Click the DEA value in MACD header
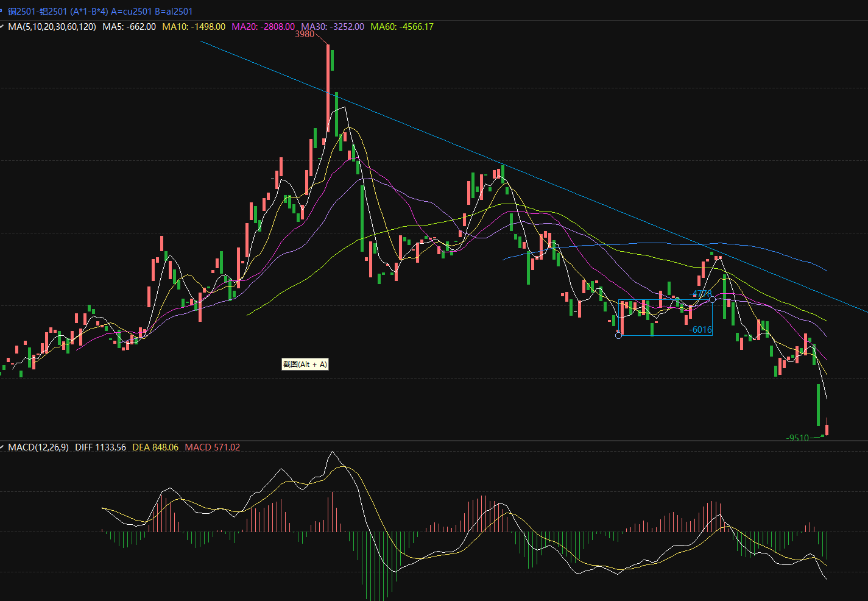 [x=155, y=447]
